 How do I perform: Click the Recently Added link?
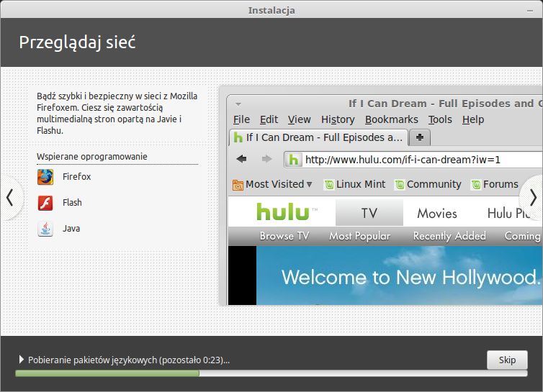coord(449,236)
